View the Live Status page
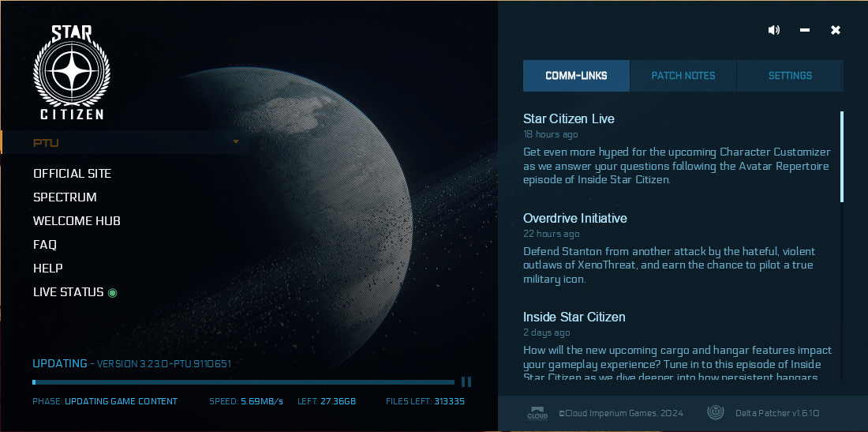The width and height of the screenshot is (868, 432). pos(68,292)
